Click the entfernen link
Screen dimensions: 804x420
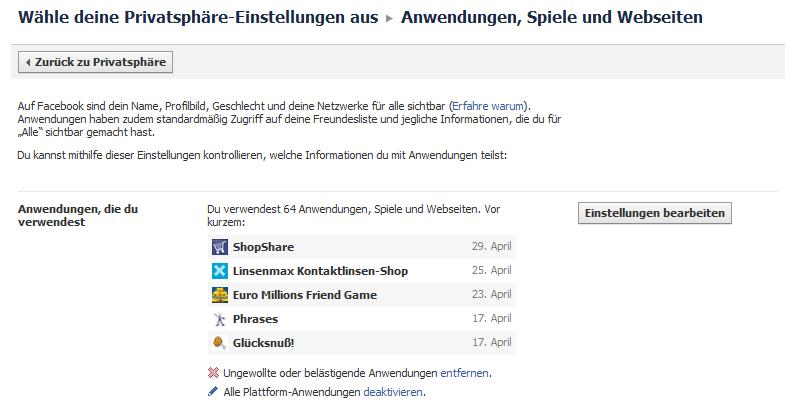[465, 373]
